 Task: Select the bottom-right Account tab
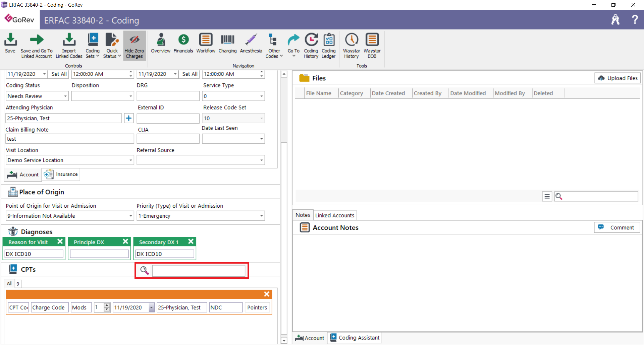click(310, 338)
